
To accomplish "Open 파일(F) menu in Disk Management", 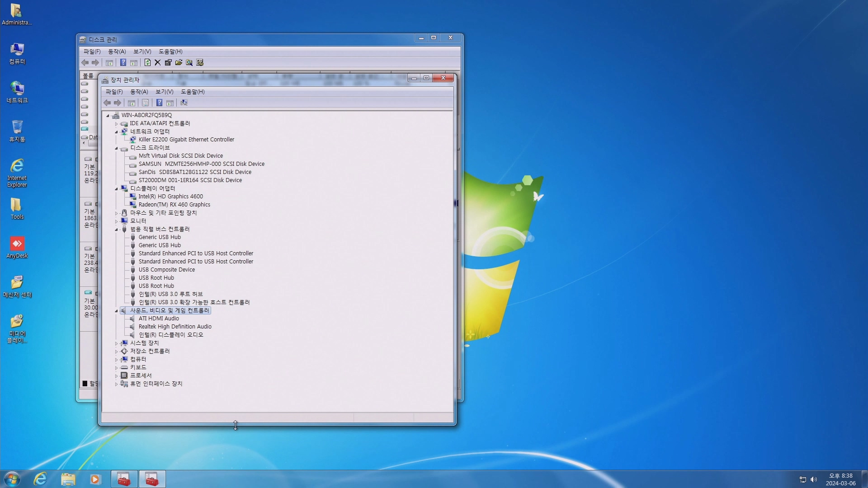I will pos(92,52).
